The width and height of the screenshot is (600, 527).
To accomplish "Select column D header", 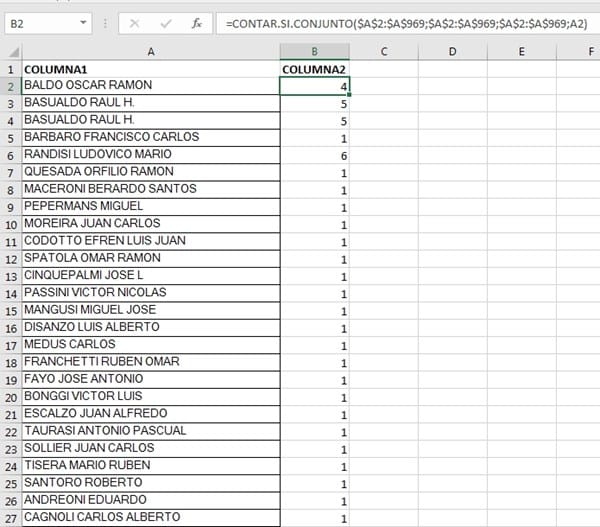I will coord(453,52).
